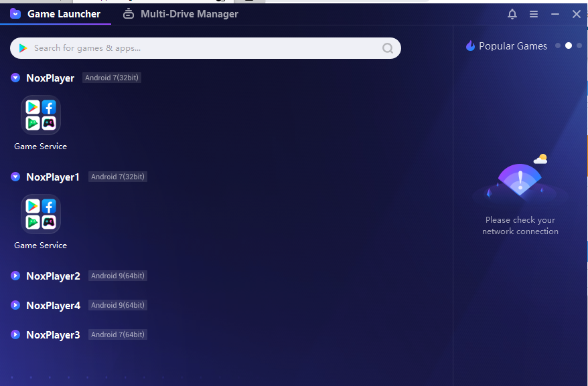Image resolution: width=588 pixels, height=386 pixels.
Task: Click the Android 7(32bit) badge beside NoxPlayer
Action: click(x=112, y=78)
